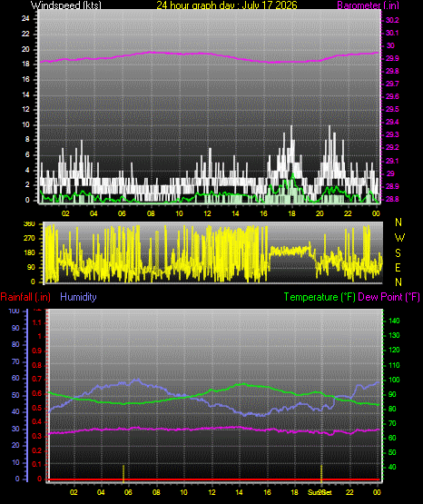Click the 12 hour tick on lower graph
This screenshot has height=504, width=423.
pos(211,492)
